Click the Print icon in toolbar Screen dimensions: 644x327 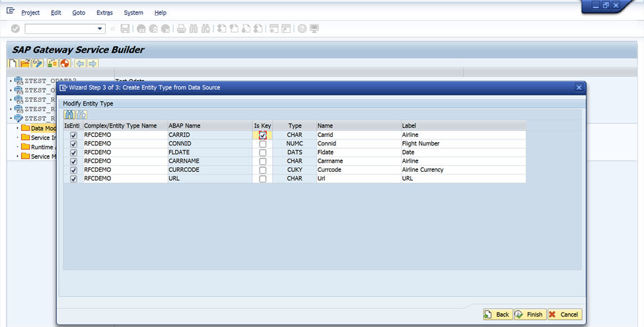pyautogui.click(x=182, y=29)
